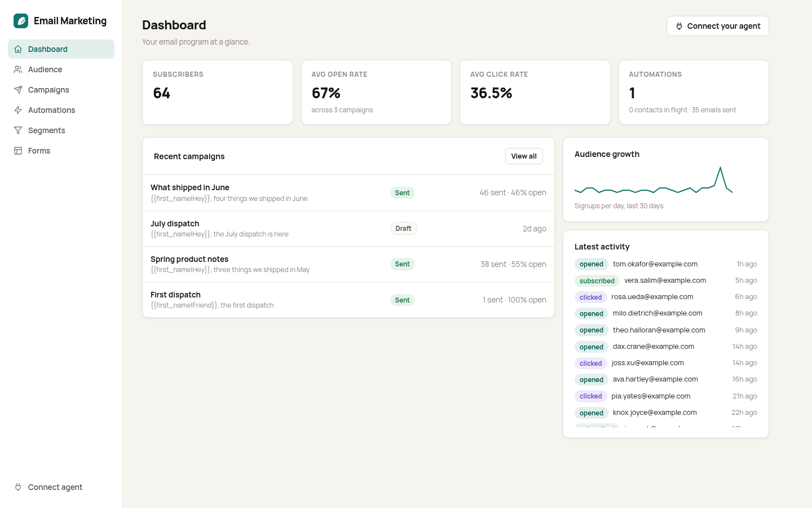The image size is (812, 508).
Task: Open the July dispatch draft campaign
Action: (x=348, y=229)
